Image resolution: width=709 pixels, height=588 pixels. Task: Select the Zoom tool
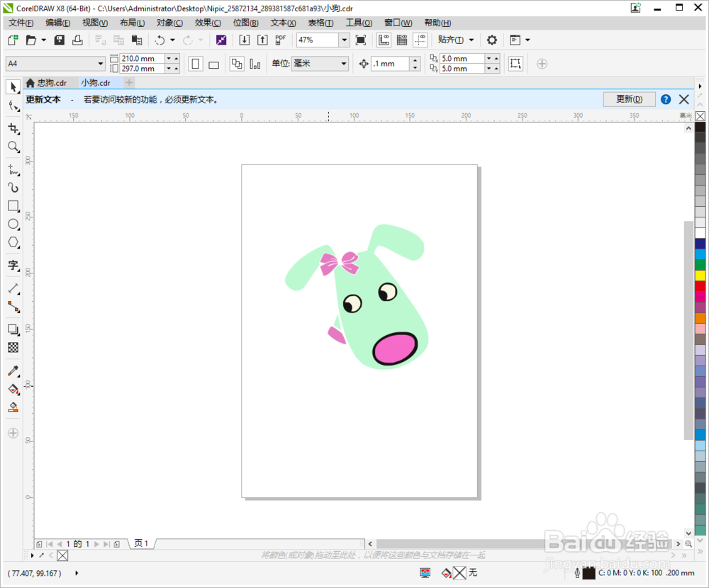(13, 147)
